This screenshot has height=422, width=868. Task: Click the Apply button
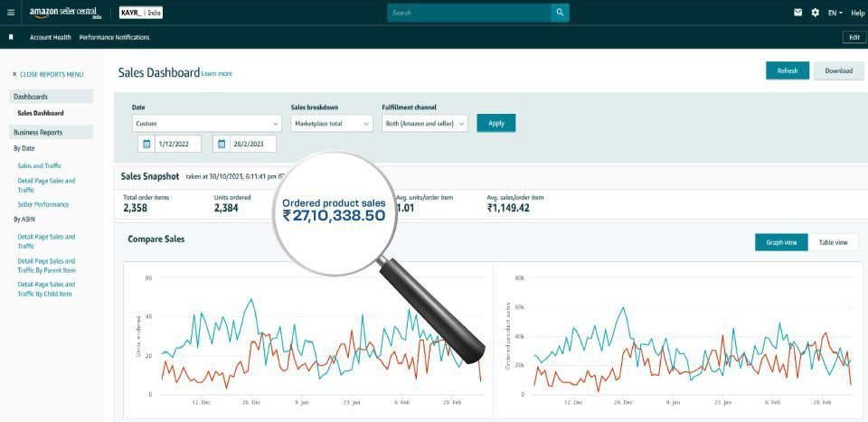coord(495,123)
